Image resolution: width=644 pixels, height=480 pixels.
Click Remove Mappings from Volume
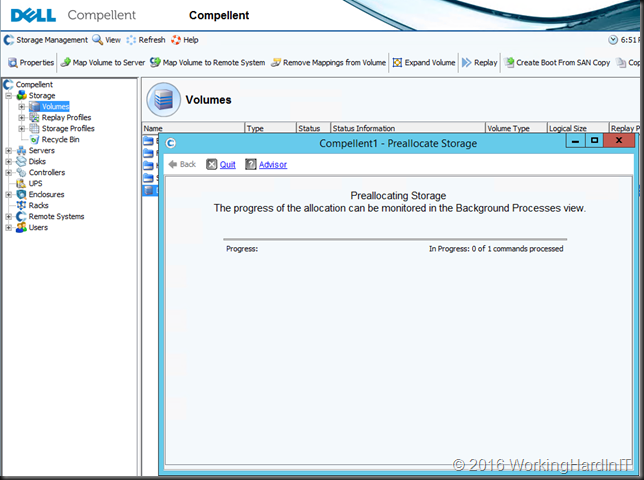pos(329,62)
